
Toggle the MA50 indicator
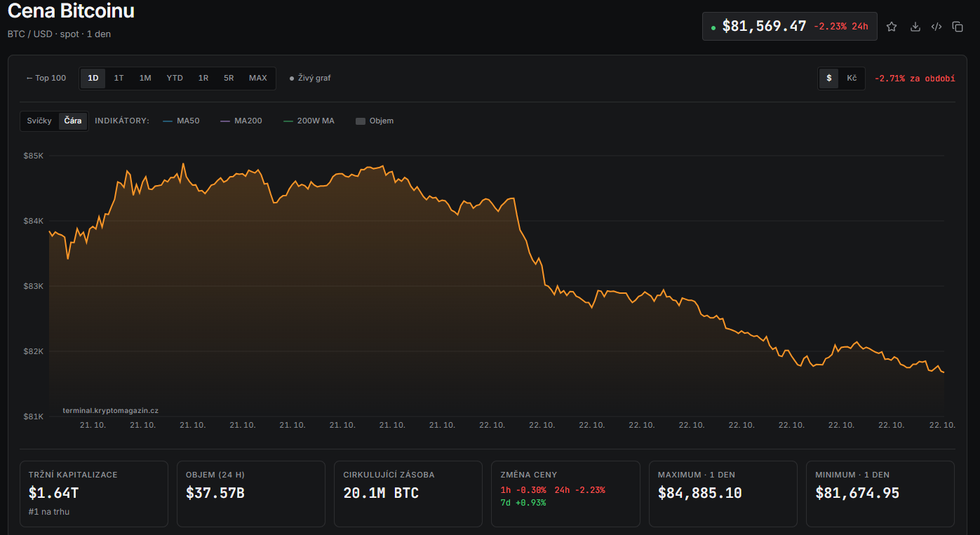(x=181, y=121)
